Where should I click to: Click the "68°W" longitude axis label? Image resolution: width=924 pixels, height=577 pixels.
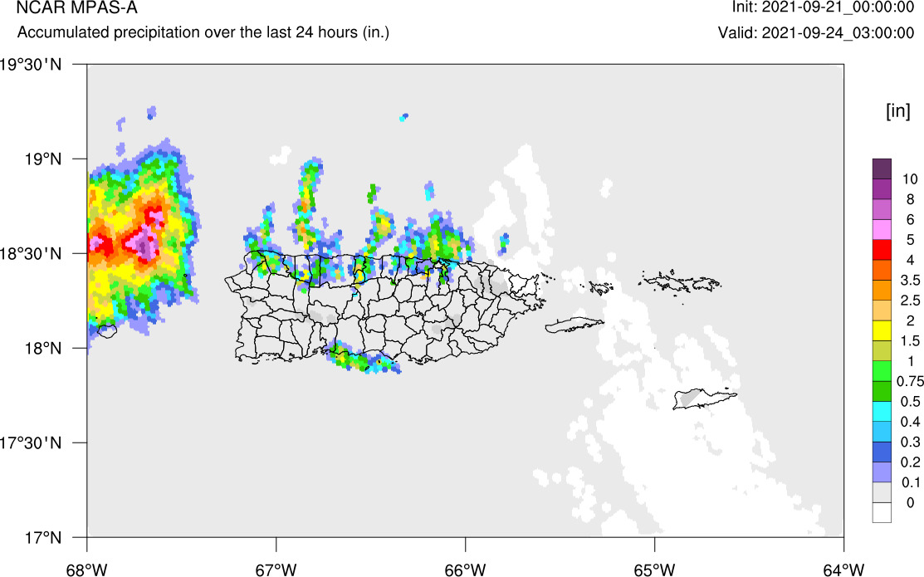coord(87,570)
